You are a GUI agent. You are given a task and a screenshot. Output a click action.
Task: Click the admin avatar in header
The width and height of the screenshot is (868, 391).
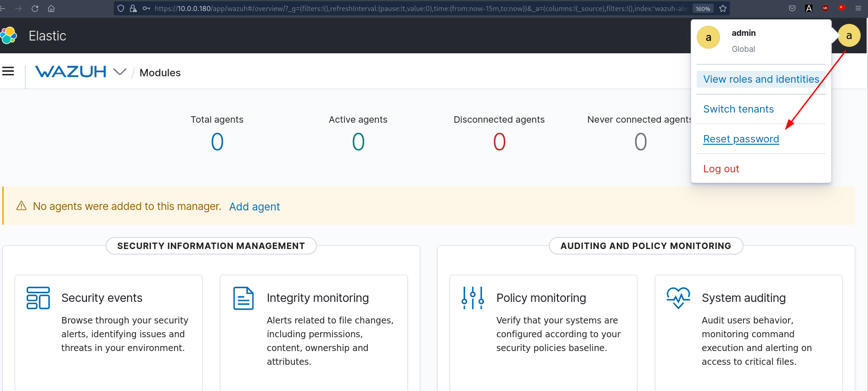tap(849, 36)
